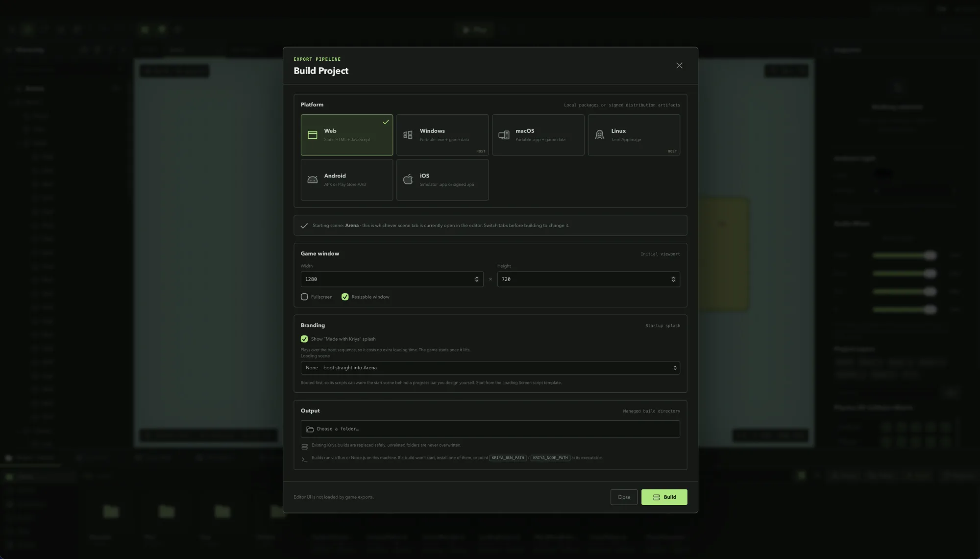The image size is (980, 559).
Task: Click the KRIYA_BUN_PATH tag
Action: click(x=508, y=458)
